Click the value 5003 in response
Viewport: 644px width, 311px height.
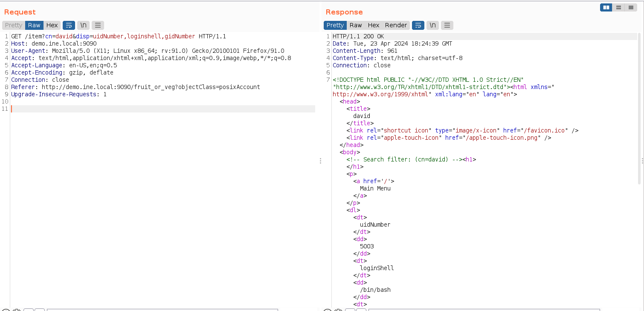[x=367, y=246]
